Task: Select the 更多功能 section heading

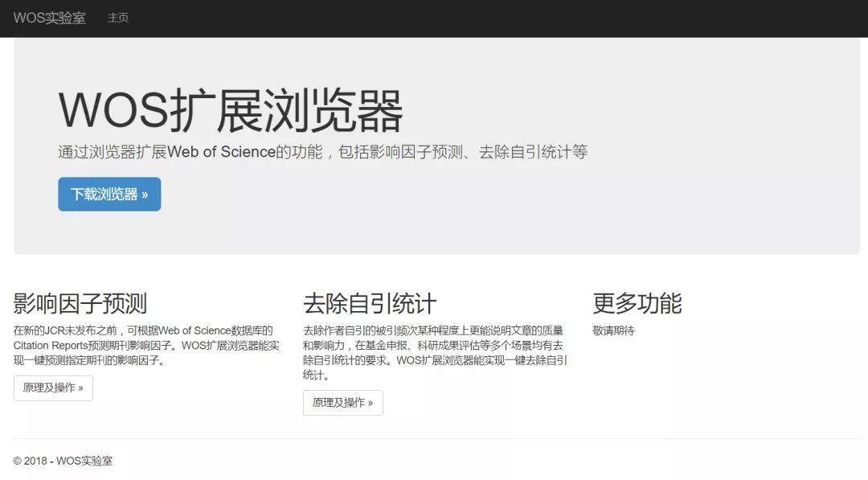Action: pyautogui.click(x=637, y=304)
